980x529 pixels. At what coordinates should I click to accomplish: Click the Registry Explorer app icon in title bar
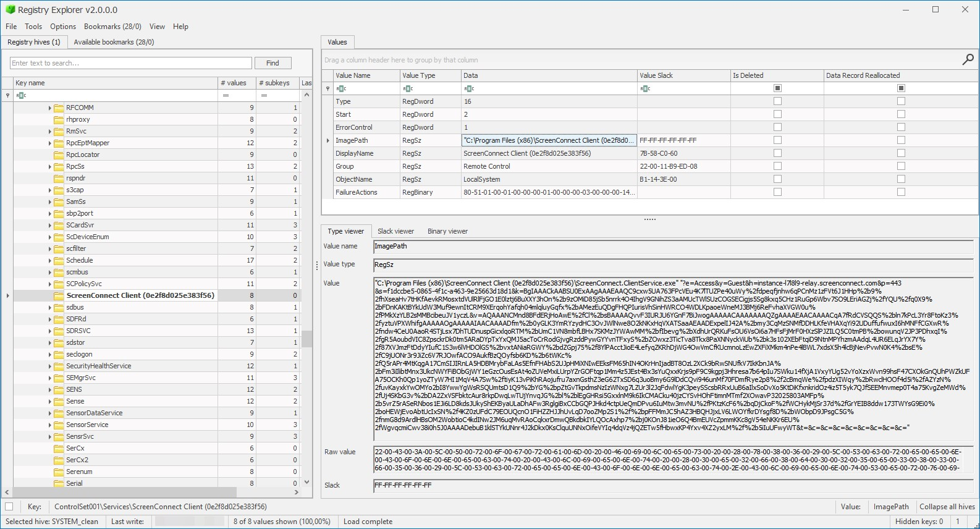[9, 10]
